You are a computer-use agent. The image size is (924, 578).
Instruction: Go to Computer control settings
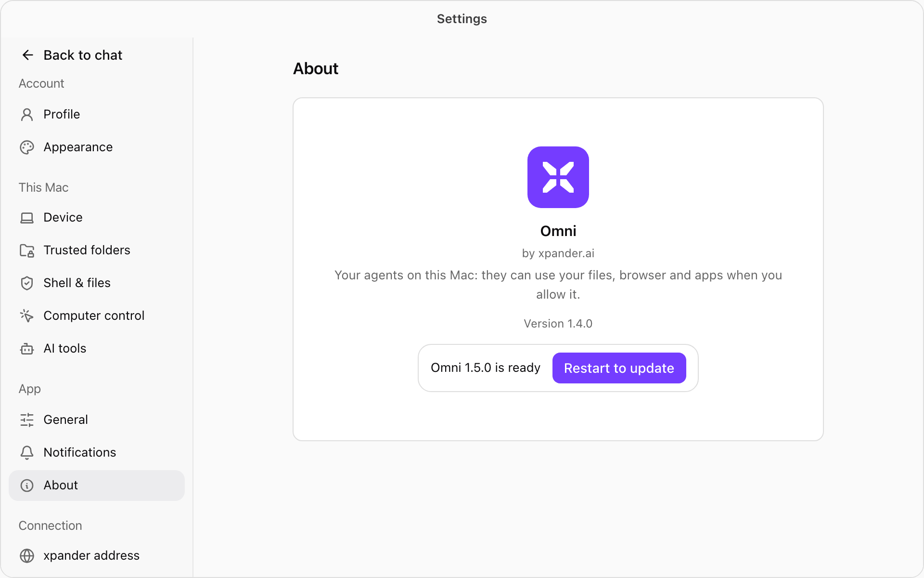point(97,316)
